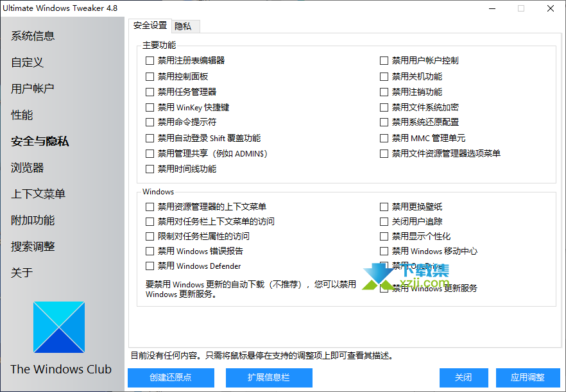Screen dimensions: 566x392
Task: Check 禁用更换壁纸 checkbox
Action: click(x=384, y=207)
